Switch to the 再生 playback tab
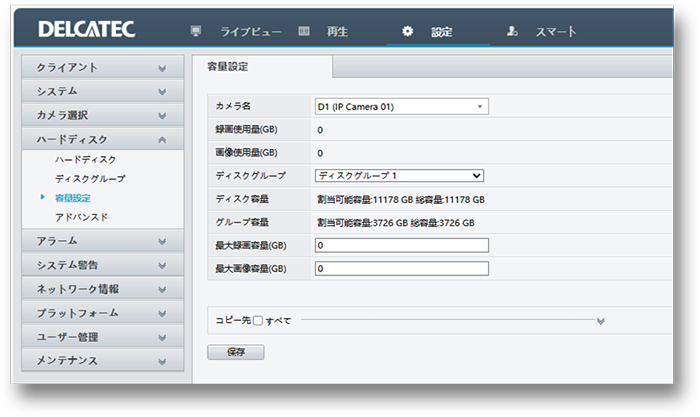Image resolution: width=700 pixels, height=417 pixels. tap(337, 31)
